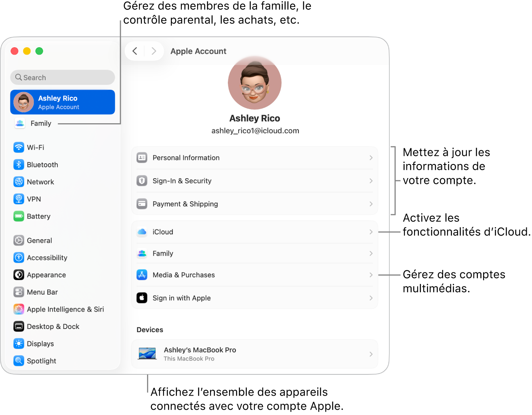Open Battery settings via its green icon

point(19,216)
